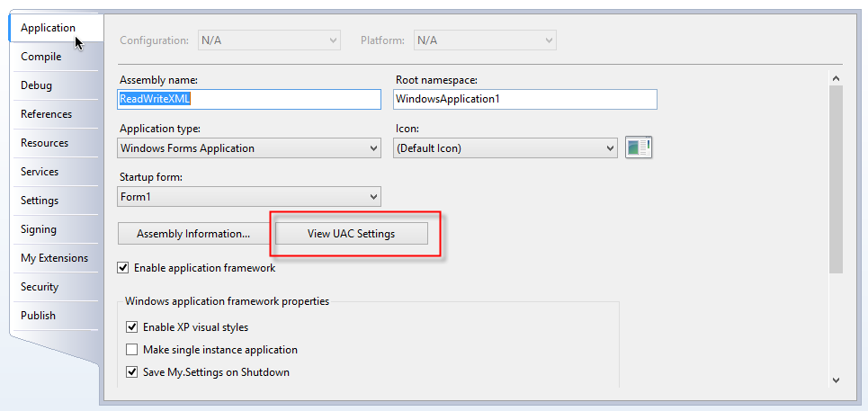Toggle Save My.Settings on Shutdown
868x411 pixels.
[133, 372]
